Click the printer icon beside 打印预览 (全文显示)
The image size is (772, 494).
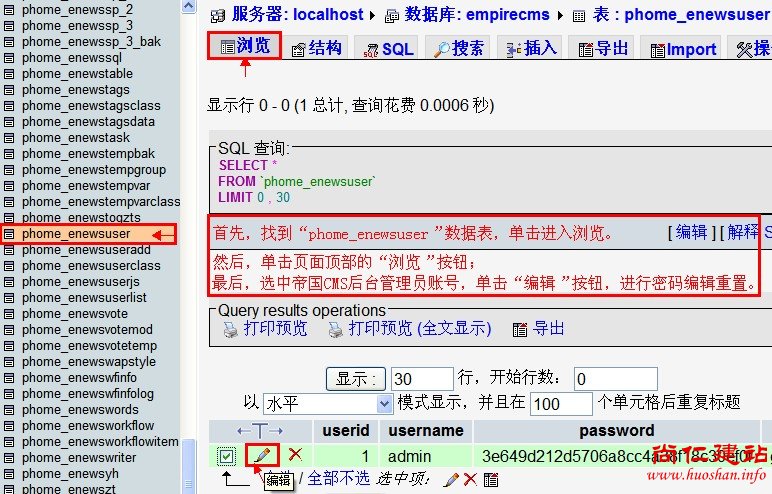335,329
